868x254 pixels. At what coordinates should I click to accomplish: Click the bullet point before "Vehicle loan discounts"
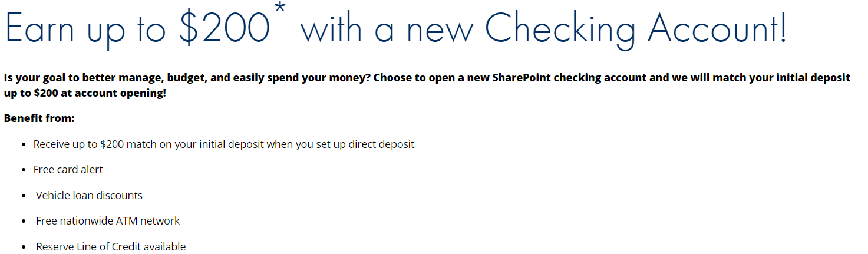coord(24,196)
